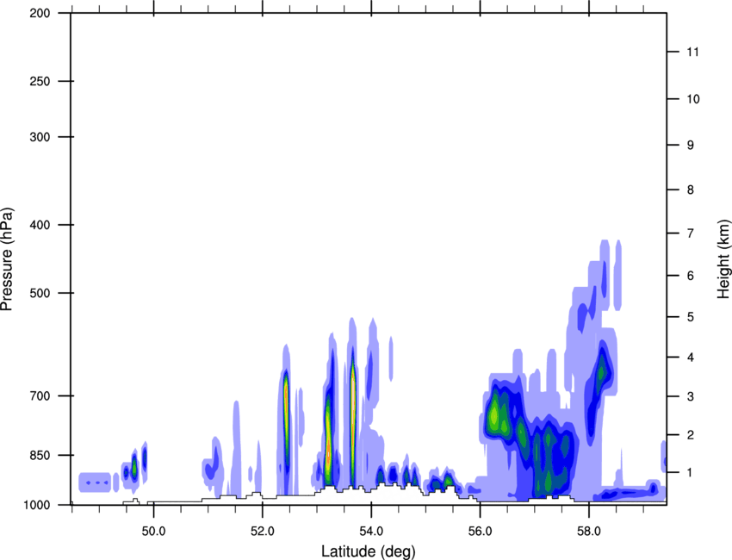Image resolution: width=732 pixels, height=560 pixels.
Task: Click the 9 km height label
Action: coord(691,146)
